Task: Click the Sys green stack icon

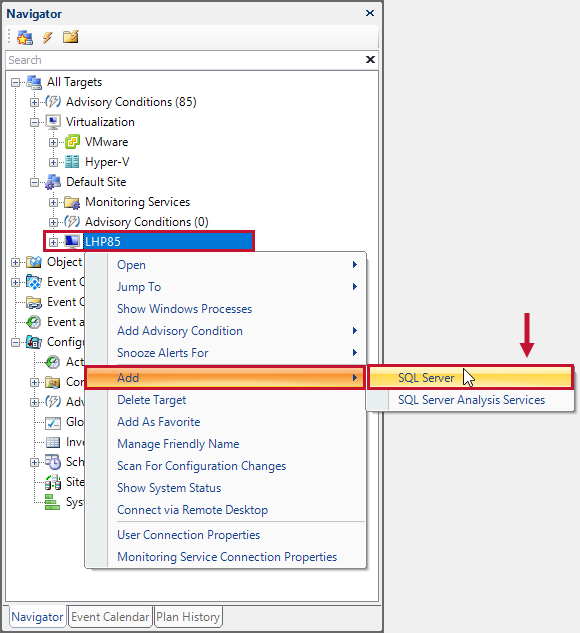Action: click(52, 502)
